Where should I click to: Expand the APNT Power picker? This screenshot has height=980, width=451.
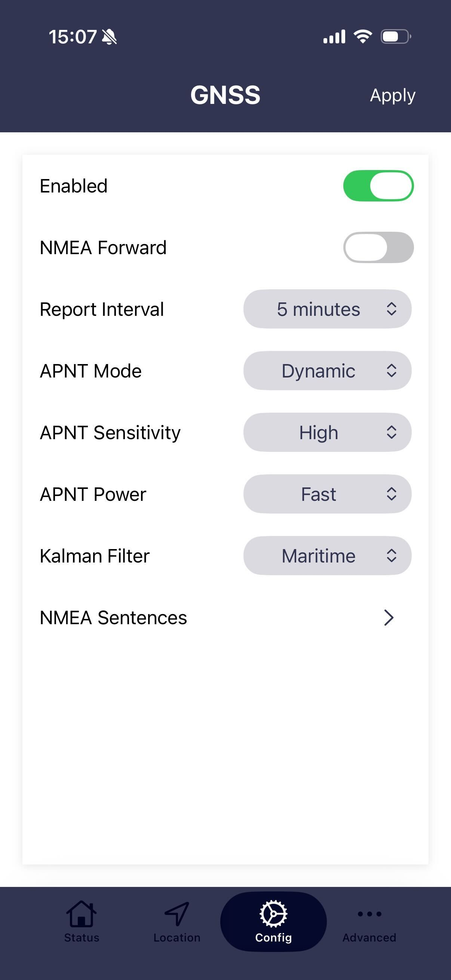[x=327, y=494]
